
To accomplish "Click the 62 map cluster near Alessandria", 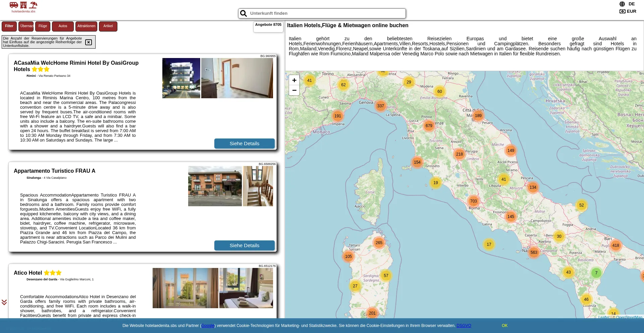I will (343, 85).
